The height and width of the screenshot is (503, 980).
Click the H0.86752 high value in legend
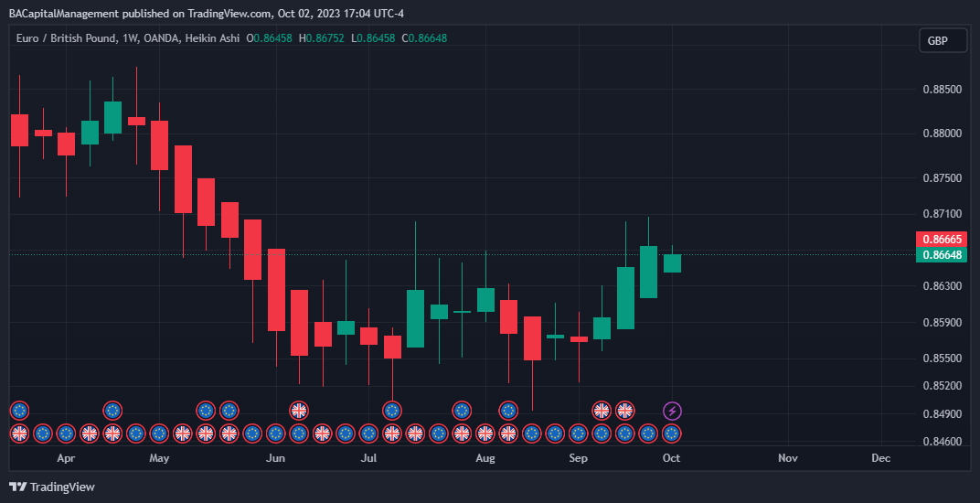pos(321,38)
